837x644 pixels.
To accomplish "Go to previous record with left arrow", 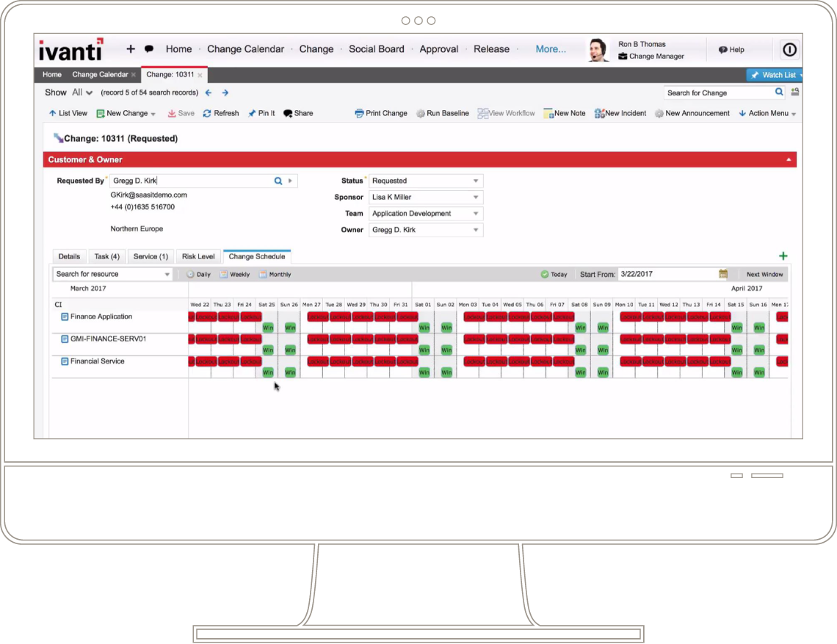I will [x=209, y=93].
